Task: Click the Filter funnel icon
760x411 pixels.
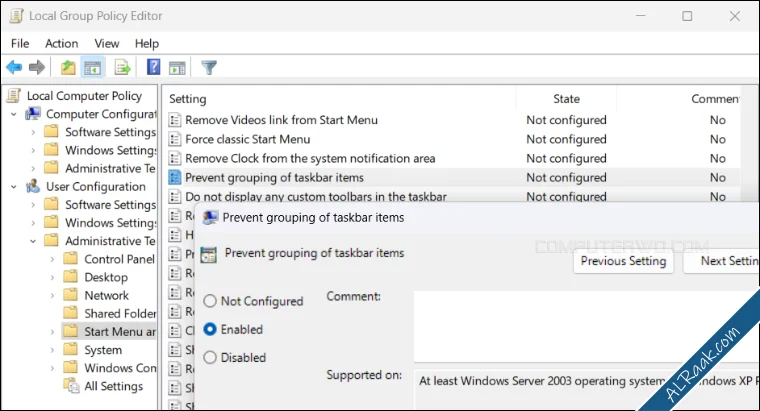Action: 209,67
